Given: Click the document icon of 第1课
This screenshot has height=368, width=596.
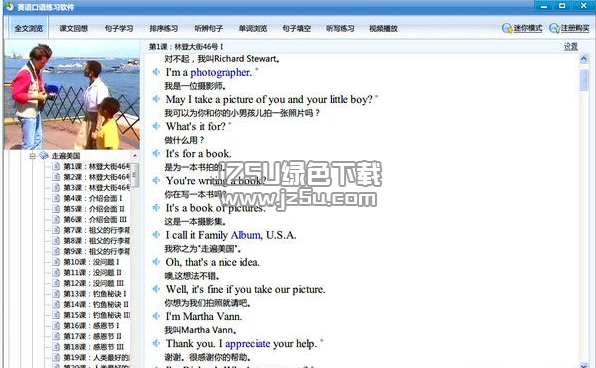Looking at the screenshot, I should pos(56,167).
